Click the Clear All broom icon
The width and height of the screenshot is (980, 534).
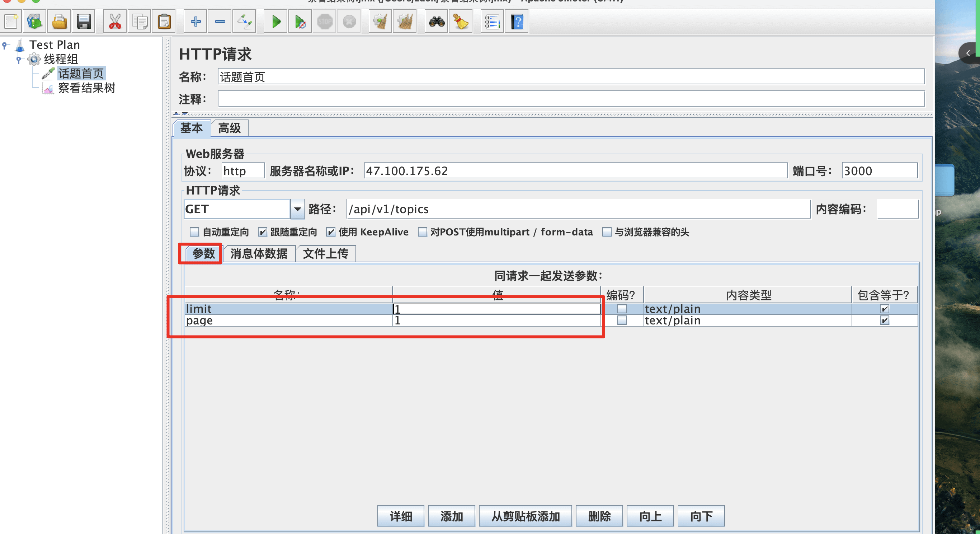tap(405, 22)
